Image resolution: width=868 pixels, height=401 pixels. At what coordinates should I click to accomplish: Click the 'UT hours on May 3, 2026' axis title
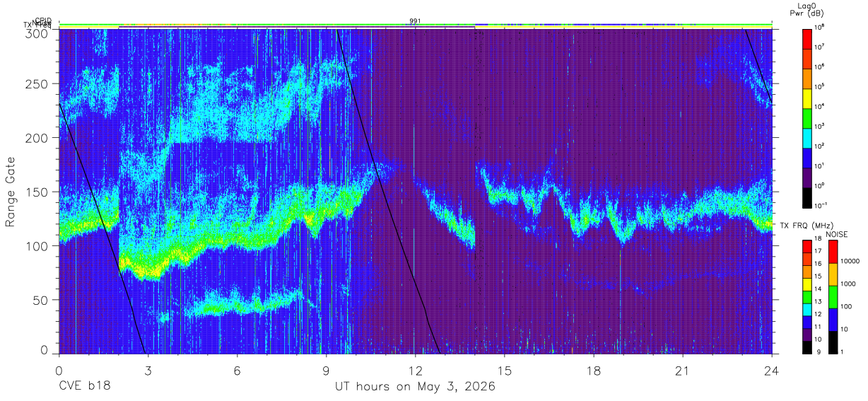pos(415,387)
